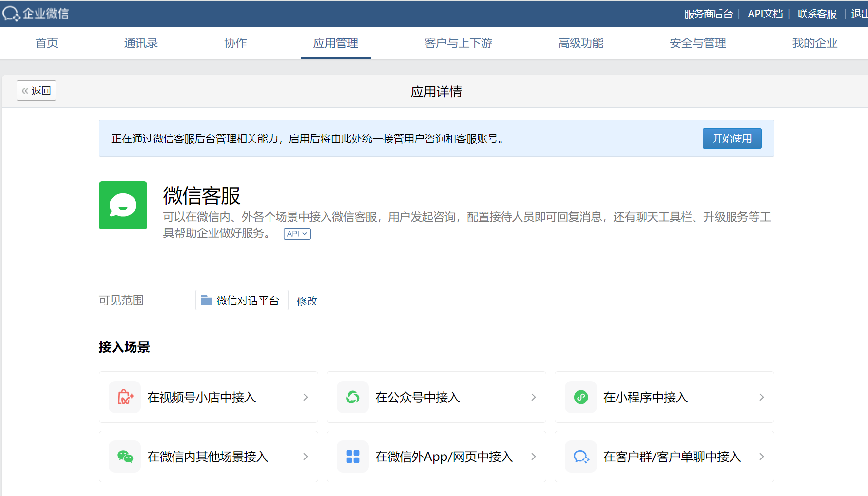Open the 通讯录 tab
The height and width of the screenshot is (496, 868).
[141, 43]
